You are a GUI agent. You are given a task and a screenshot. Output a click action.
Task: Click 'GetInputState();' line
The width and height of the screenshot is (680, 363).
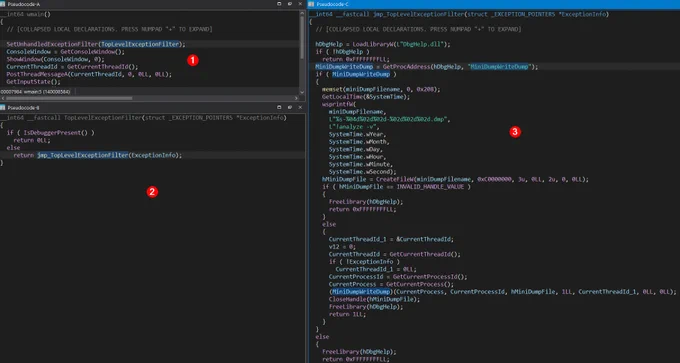click(34, 82)
